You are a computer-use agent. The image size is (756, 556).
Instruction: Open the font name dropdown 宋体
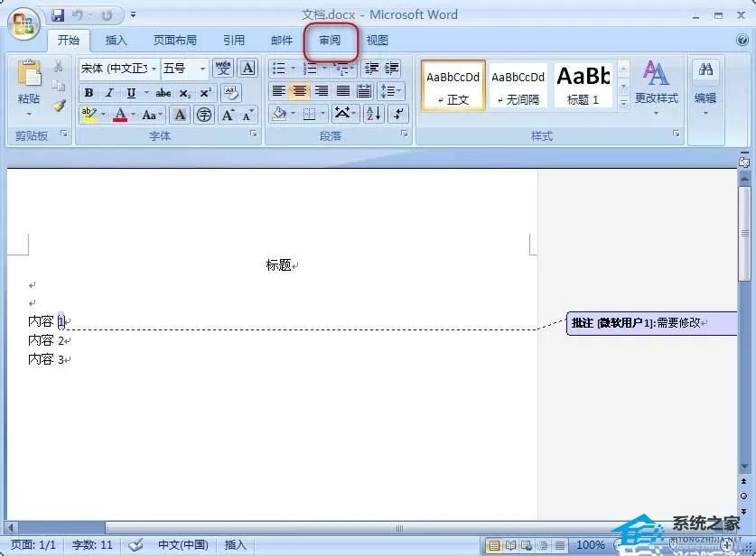(x=119, y=69)
